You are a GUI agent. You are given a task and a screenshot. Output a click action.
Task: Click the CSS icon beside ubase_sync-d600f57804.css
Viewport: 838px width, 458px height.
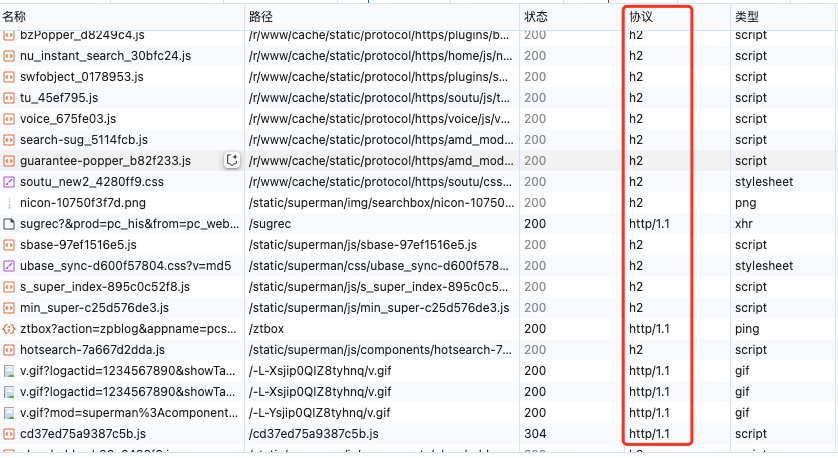coord(9,266)
